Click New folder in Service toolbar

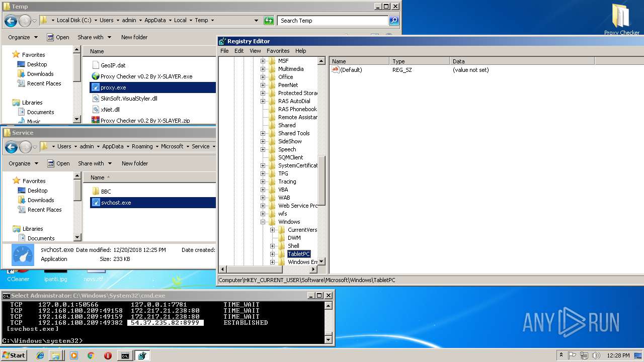tap(135, 163)
